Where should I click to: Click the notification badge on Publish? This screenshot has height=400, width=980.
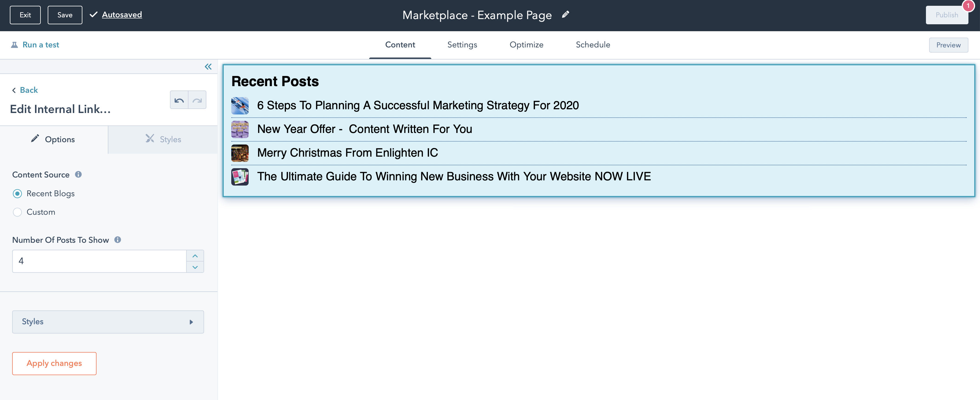tap(968, 6)
